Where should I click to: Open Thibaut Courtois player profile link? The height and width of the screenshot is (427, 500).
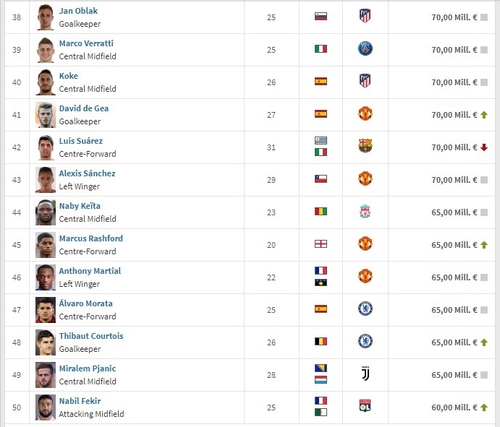91,336
